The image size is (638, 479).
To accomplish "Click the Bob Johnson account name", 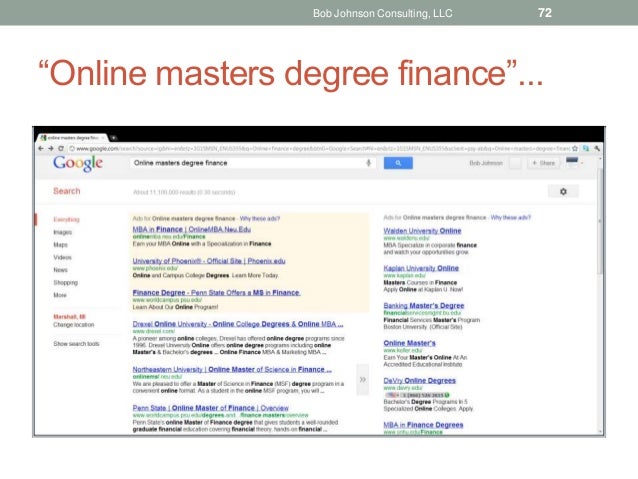I will coord(486,163).
